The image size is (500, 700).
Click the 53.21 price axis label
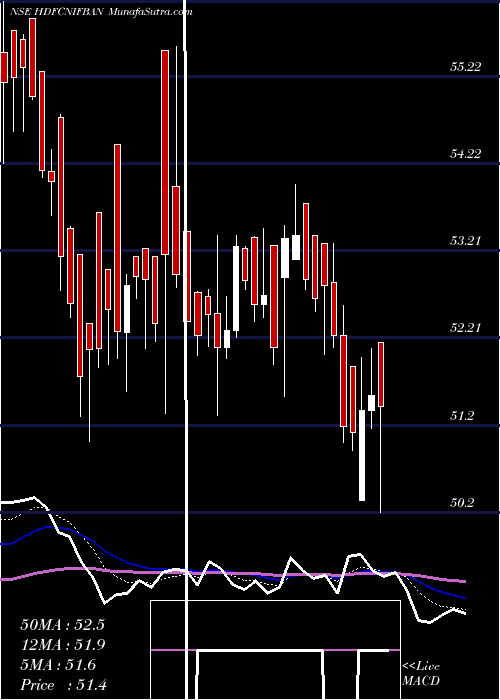466,242
